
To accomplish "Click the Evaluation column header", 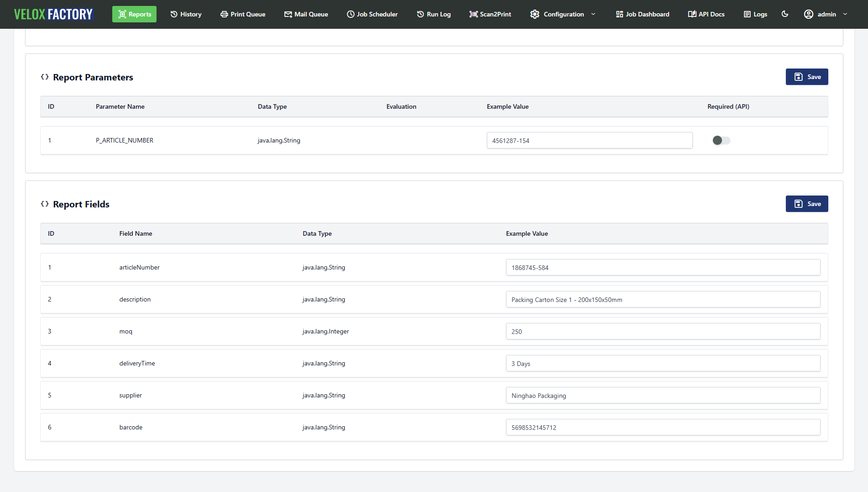I will [401, 106].
